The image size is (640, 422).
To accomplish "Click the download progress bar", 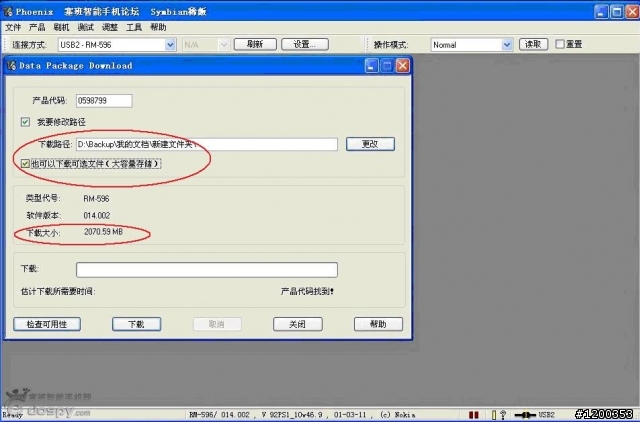I will point(207,270).
